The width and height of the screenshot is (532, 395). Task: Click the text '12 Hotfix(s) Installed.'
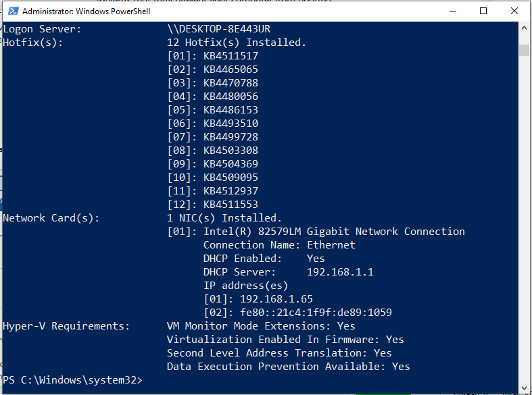[x=237, y=43]
